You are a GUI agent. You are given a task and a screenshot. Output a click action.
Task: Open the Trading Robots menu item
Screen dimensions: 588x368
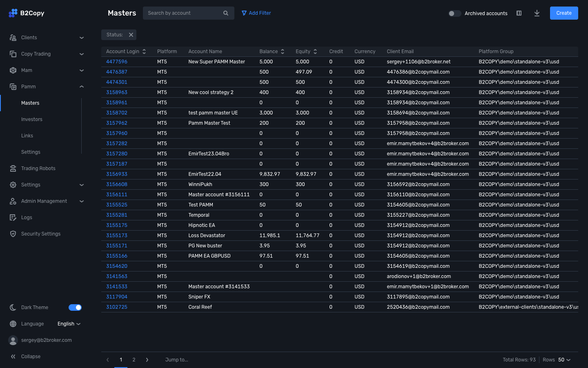point(38,168)
